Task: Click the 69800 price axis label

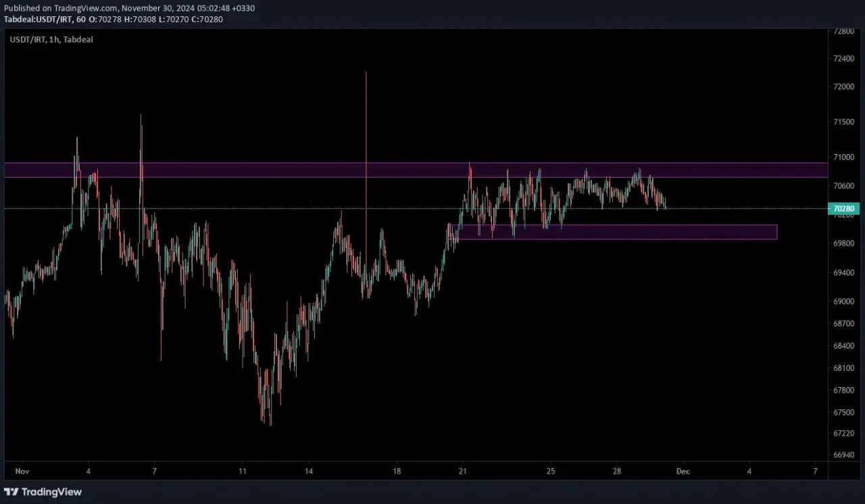Action: [x=845, y=243]
